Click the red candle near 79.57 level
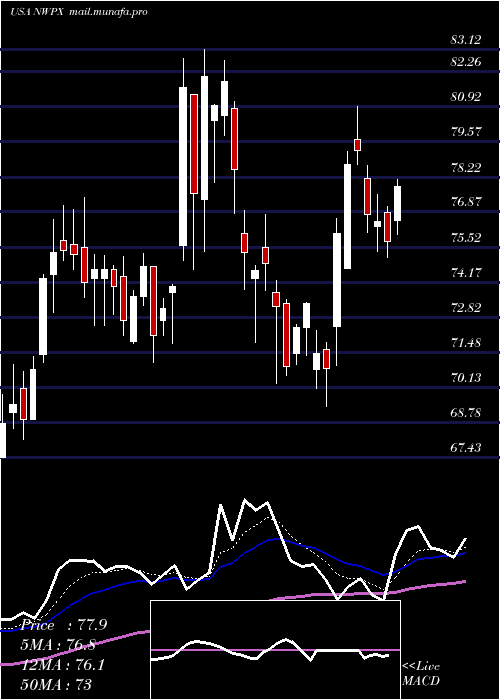This screenshot has width=500, height=700. tap(357, 145)
